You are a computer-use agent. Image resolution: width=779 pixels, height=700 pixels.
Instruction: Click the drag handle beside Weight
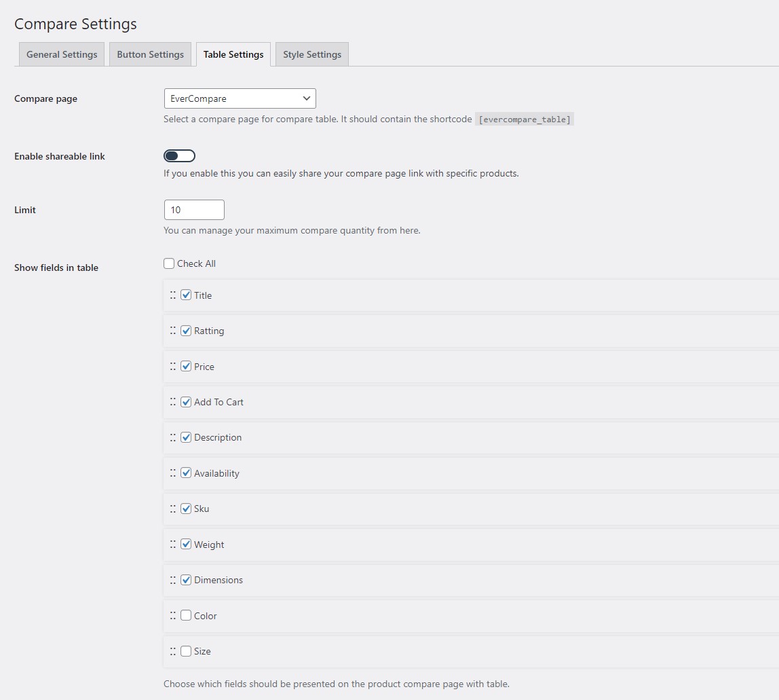point(173,545)
